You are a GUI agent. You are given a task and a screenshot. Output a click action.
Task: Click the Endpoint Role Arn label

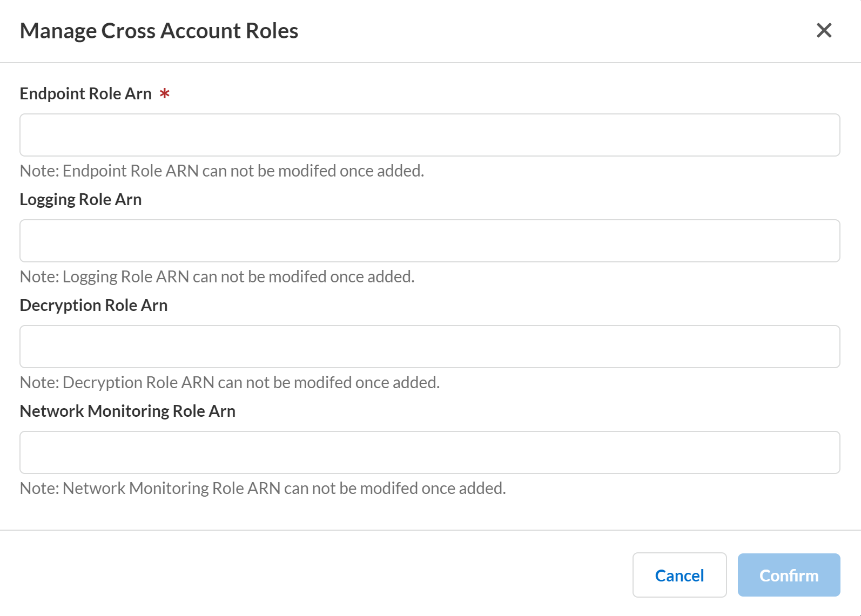click(85, 93)
